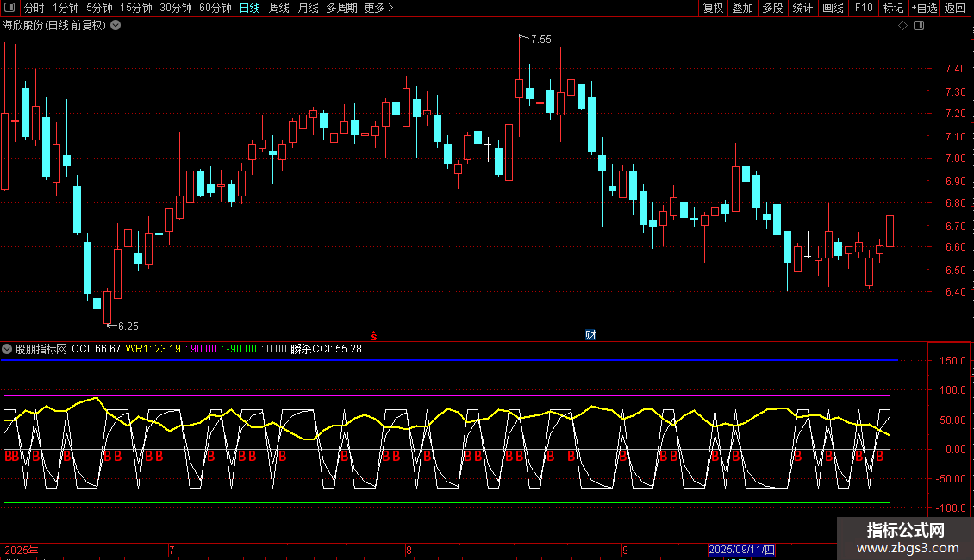Toggle the left sidebar panel icon
This screenshot has width=974, height=560.
(9, 9)
